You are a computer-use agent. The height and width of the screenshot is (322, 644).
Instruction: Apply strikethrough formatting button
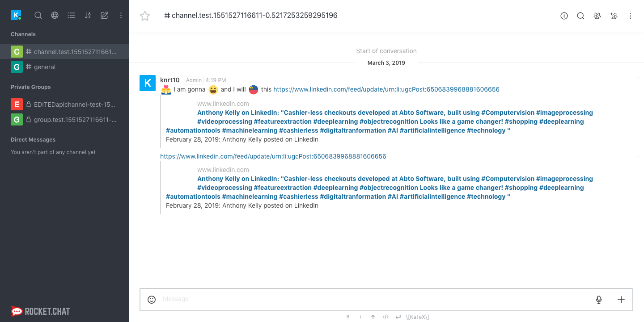point(373,317)
